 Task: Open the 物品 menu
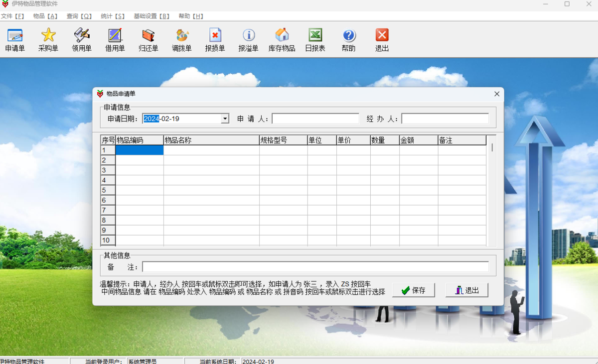[x=45, y=16]
